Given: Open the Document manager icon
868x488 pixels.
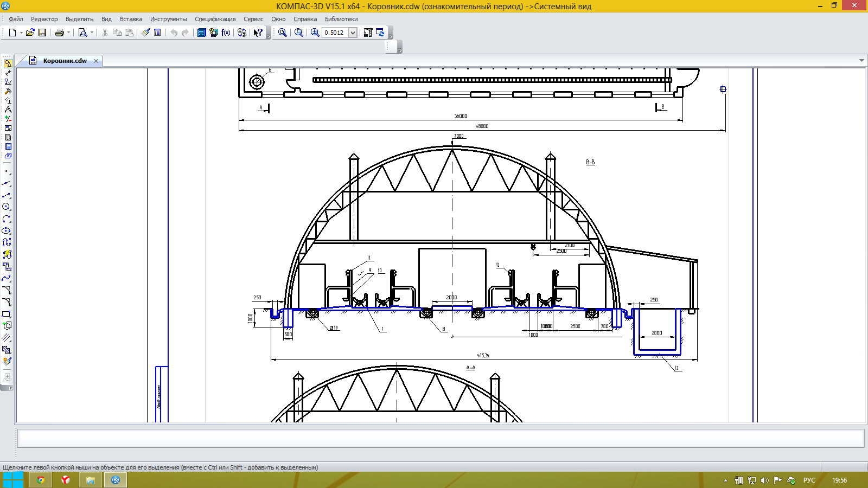Looking at the screenshot, I should tap(202, 33).
